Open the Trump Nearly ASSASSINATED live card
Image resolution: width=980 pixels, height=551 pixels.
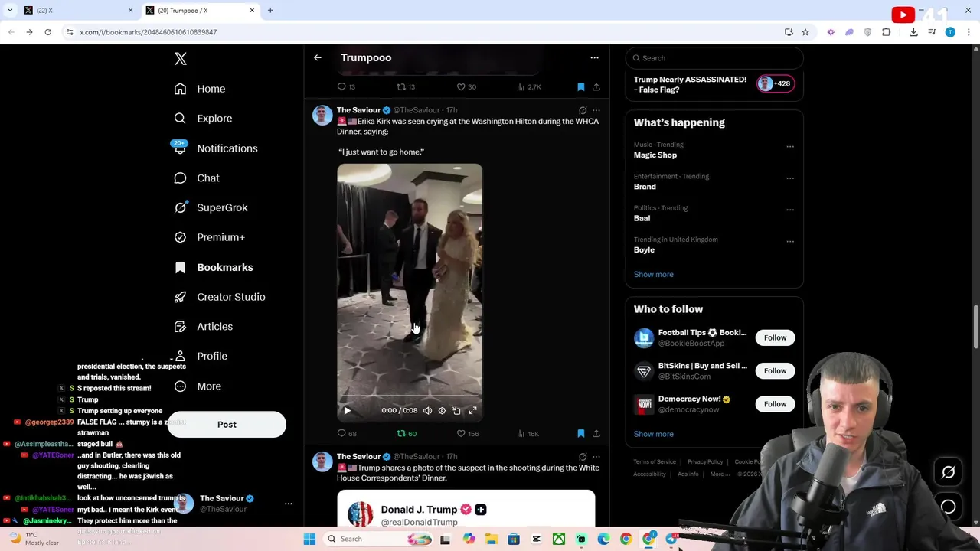point(714,84)
